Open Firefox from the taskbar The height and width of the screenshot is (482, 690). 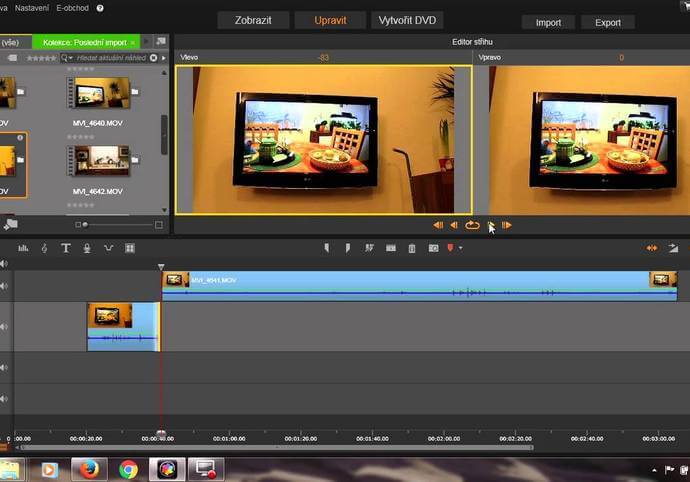(x=89, y=469)
